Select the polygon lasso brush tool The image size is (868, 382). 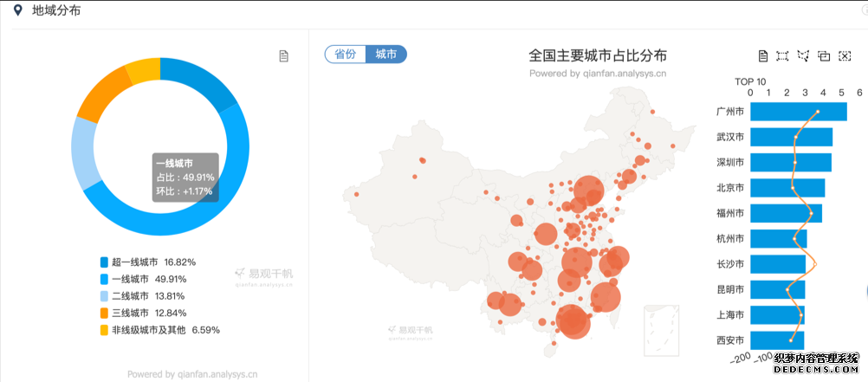pyautogui.click(x=803, y=56)
